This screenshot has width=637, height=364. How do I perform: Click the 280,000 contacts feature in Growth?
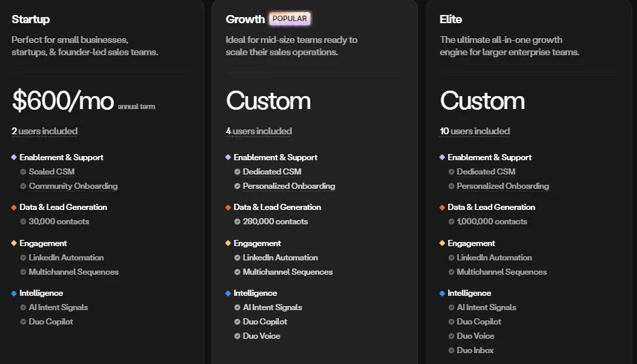pos(275,222)
